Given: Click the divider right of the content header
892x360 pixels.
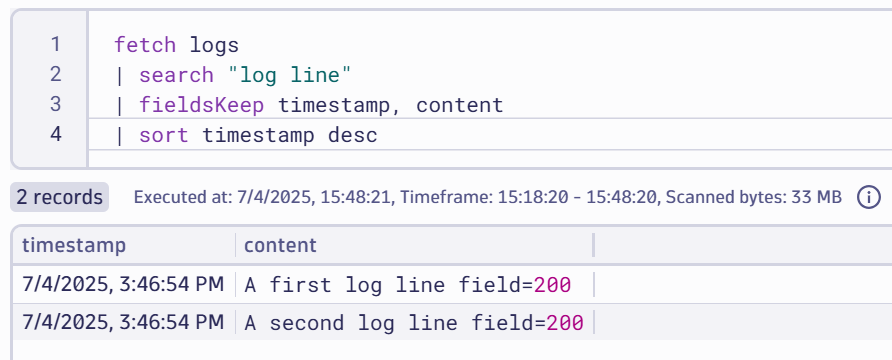Looking at the screenshot, I should [x=593, y=245].
